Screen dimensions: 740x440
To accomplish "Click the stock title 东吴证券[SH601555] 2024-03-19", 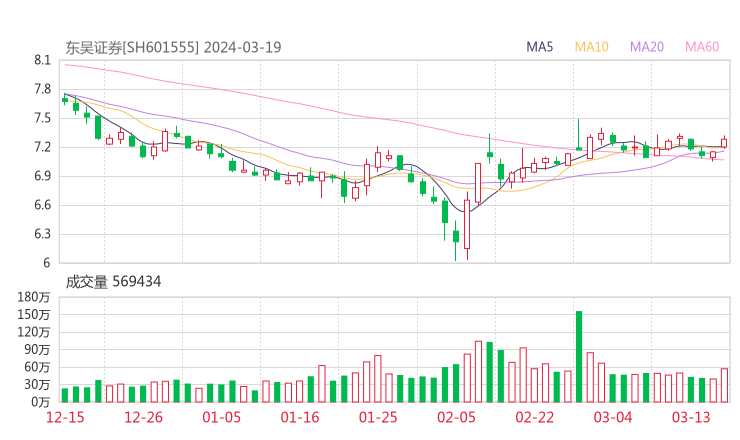I will point(173,47).
